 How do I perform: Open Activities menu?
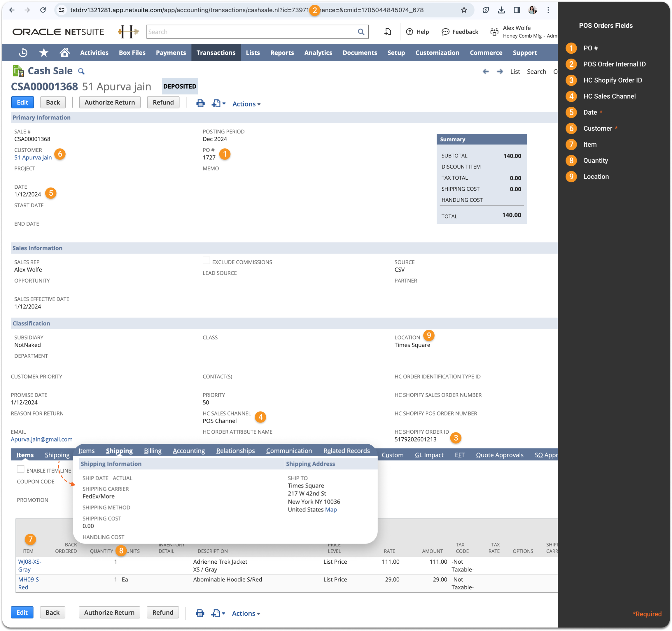click(x=94, y=53)
